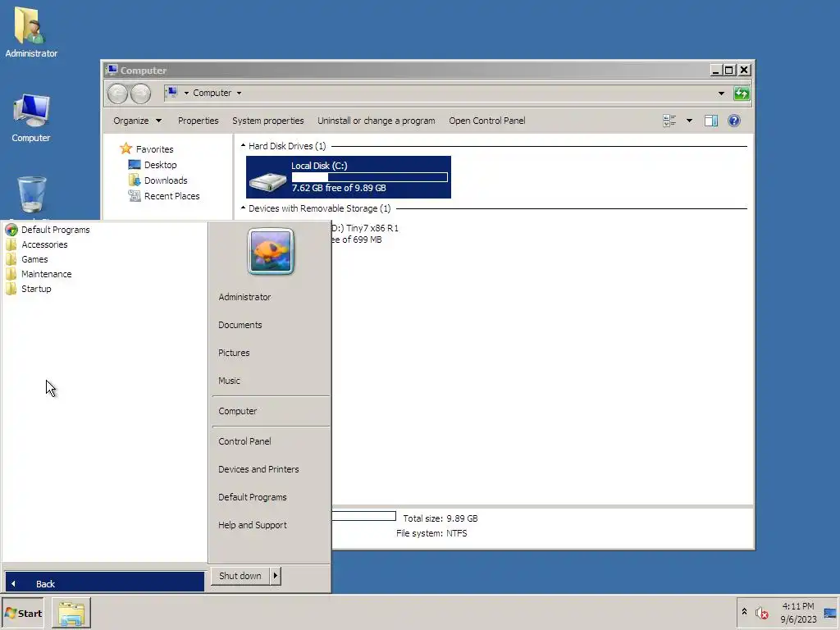Open the address bar history dropdown
The width and height of the screenshot is (840, 630).
click(721, 94)
